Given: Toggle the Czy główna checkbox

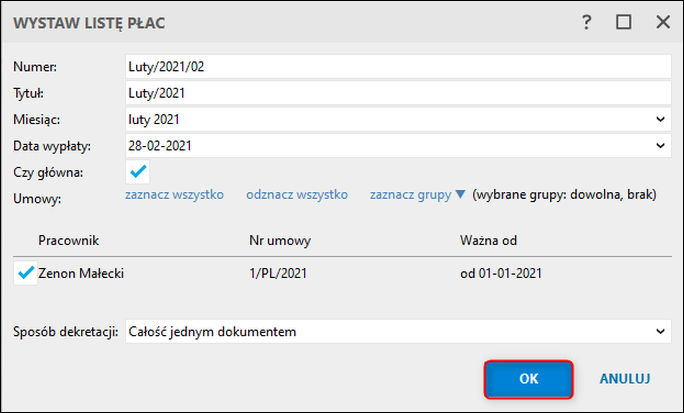Looking at the screenshot, I should tap(138, 172).
